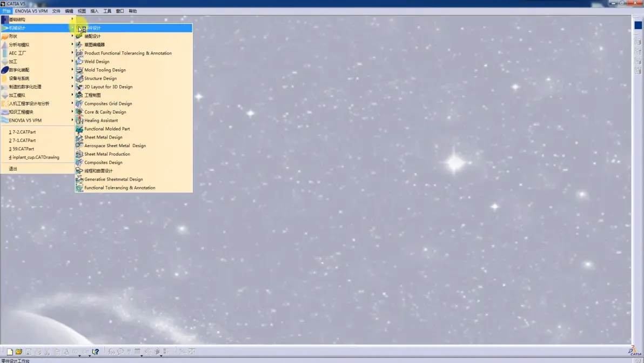Open the 视图 menu
Image resolution: width=644 pixels, height=363 pixels.
tap(82, 11)
